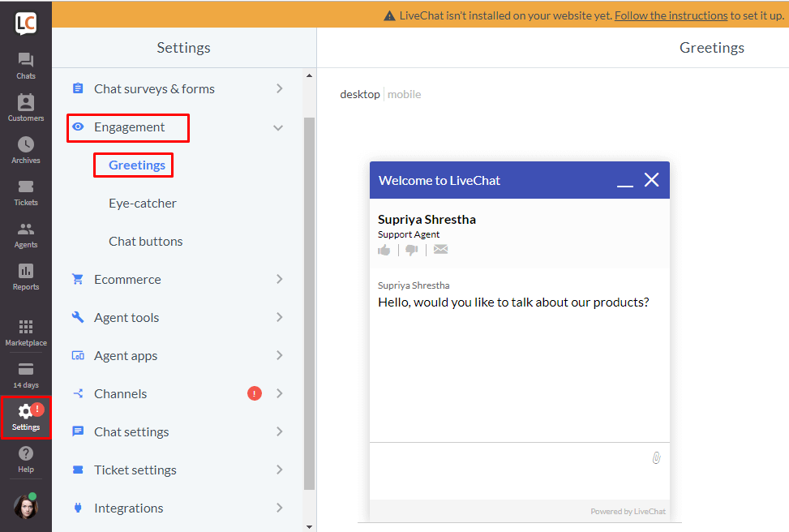Click the Channels red alert badge
The height and width of the screenshot is (532, 789).
pos(255,393)
